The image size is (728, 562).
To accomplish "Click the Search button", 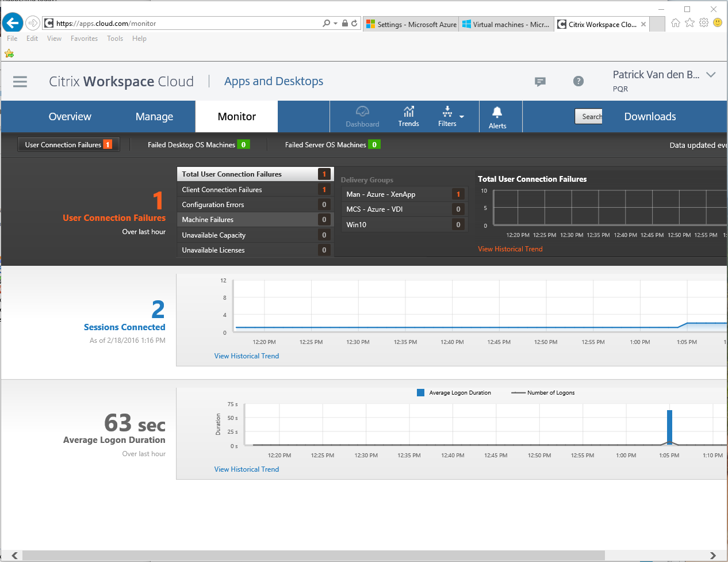I will click(588, 116).
